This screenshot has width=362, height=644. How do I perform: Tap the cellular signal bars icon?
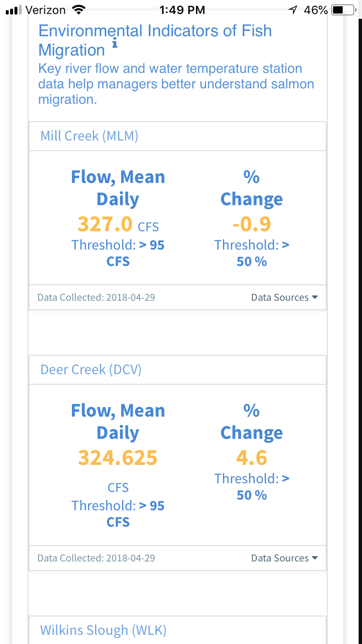[14, 10]
